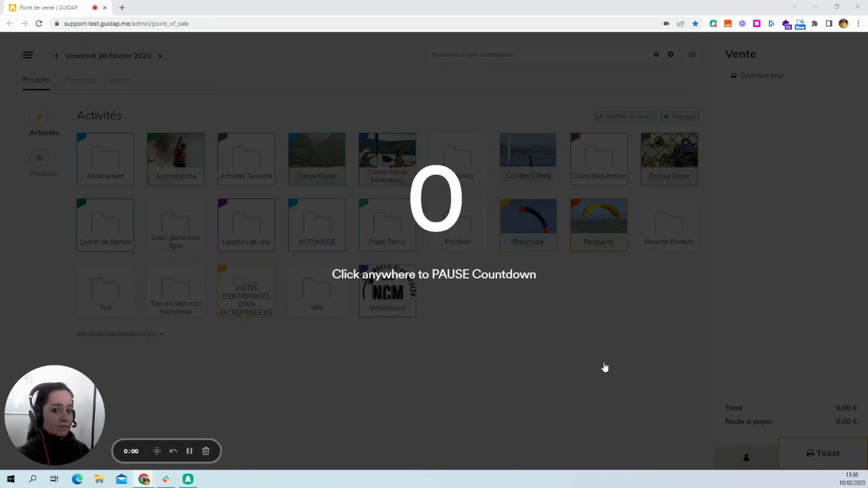This screenshot has width=868, height=488.
Task: Open Slack from the taskbar
Action: (165, 479)
